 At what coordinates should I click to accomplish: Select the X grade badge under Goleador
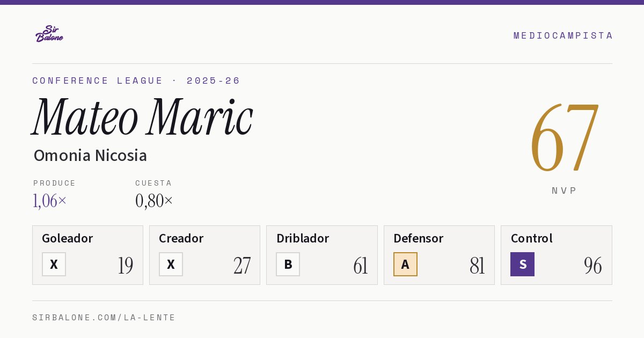tap(54, 264)
